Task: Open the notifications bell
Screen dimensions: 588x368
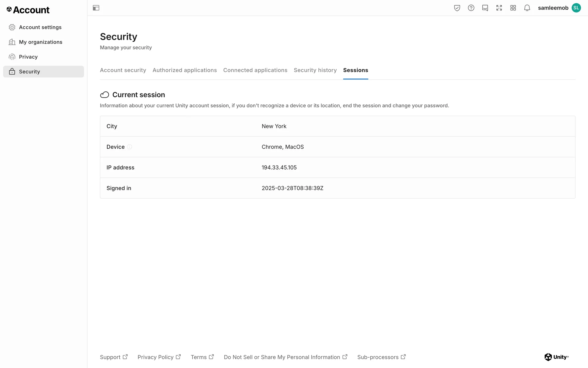Action: pos(527,8)
